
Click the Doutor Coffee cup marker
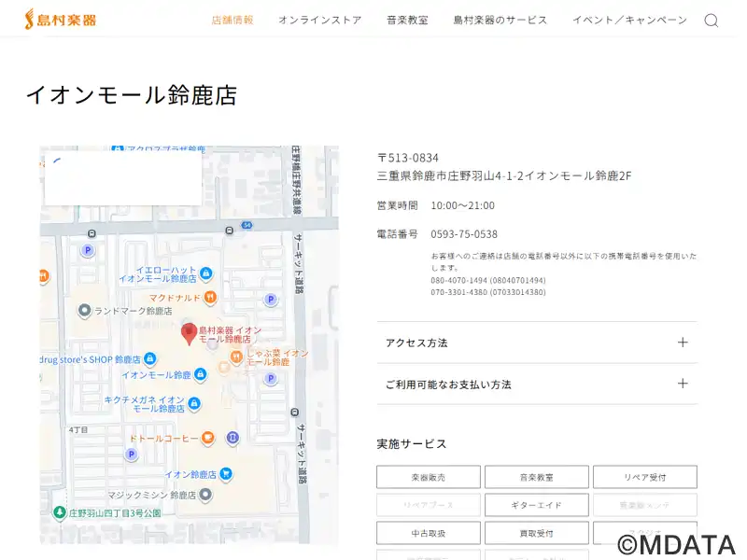pos(207,438)
